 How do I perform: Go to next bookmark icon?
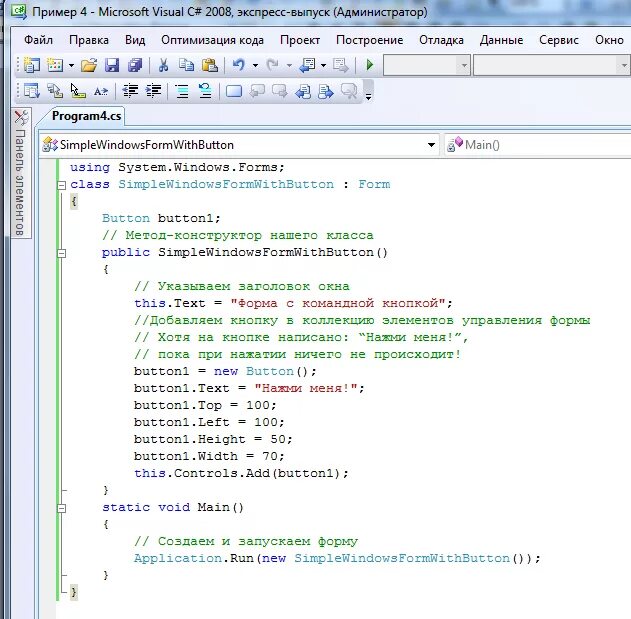pos(280,91)
